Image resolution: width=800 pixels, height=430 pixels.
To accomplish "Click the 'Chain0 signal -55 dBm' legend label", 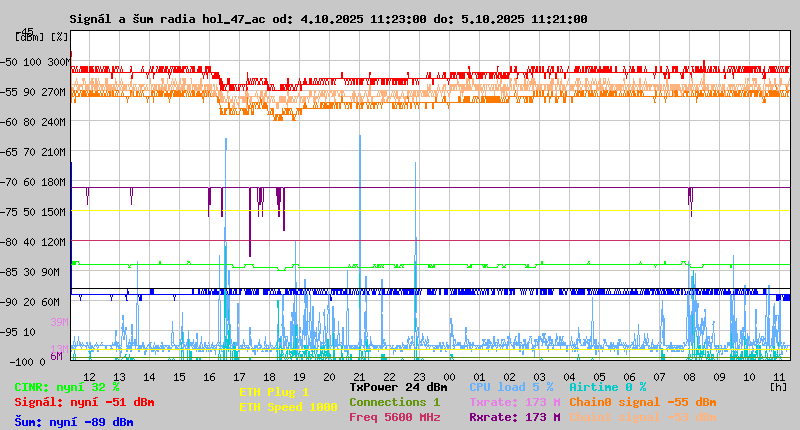I will 643,402.
